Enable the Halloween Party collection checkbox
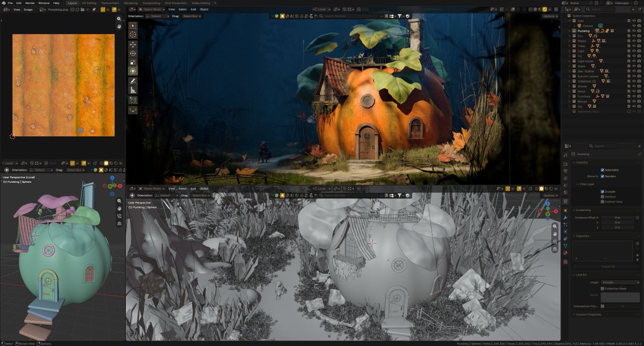 click(x=629, y=112)
